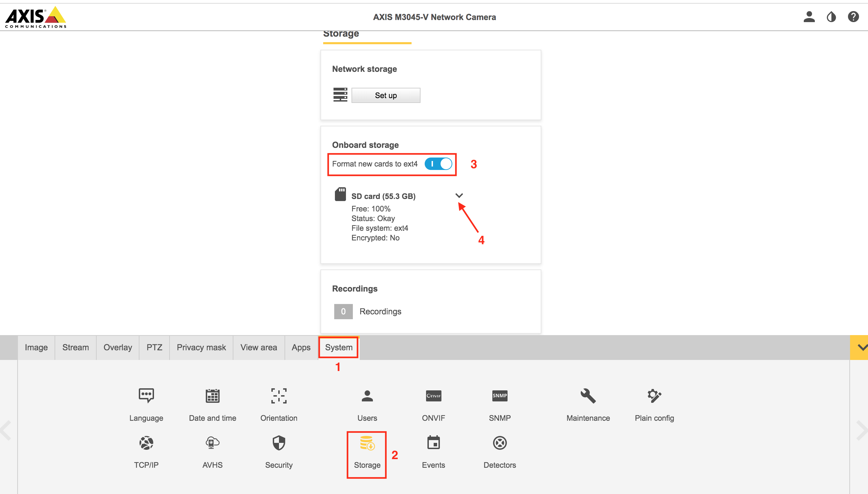The height and width of the screenshot is (494, 868).
Task: Go to next settings page arrow
Action: tap(862, 430)
